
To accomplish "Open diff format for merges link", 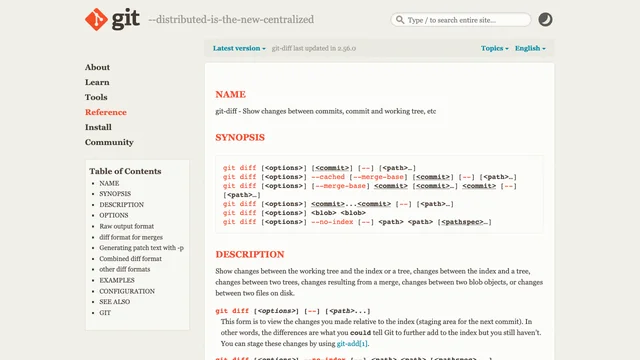I will click(131, 237).
